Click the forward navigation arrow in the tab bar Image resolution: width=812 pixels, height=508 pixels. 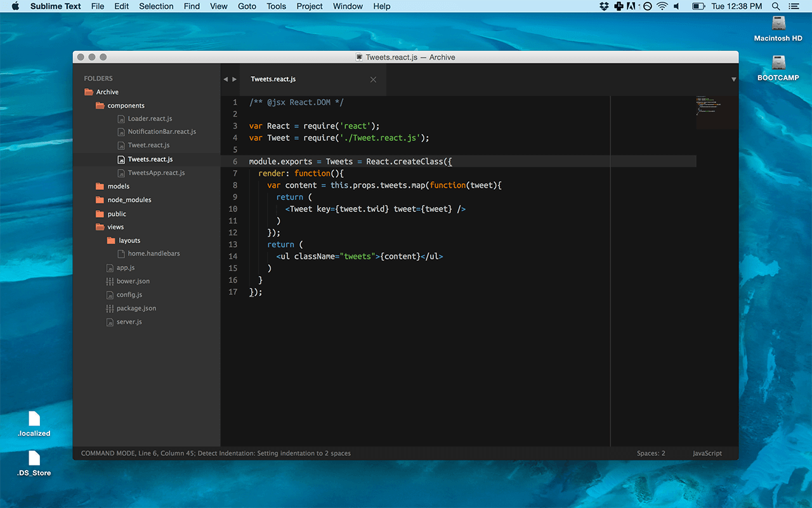234,79
